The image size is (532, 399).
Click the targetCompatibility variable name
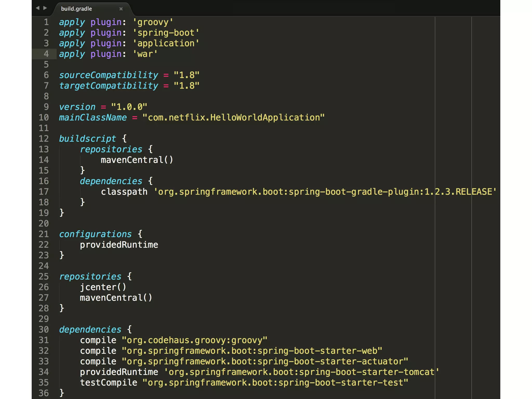coord(109,86)
